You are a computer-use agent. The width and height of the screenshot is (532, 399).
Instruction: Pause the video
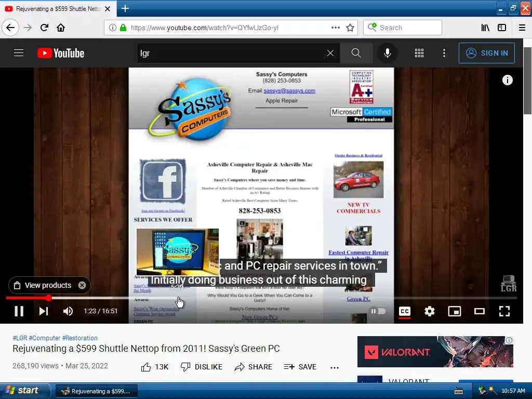pyautogui.click(x=19, y=311)
